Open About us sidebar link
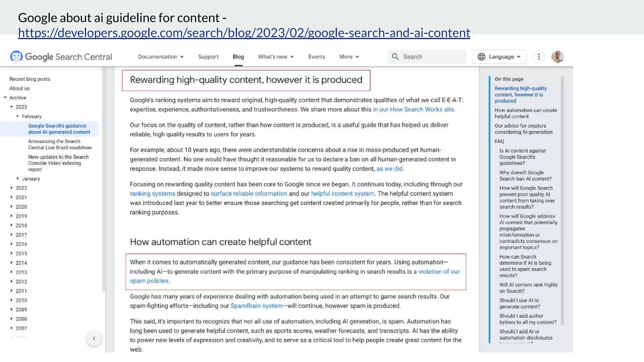Screen dimensions: 644x362 [19, 88]
